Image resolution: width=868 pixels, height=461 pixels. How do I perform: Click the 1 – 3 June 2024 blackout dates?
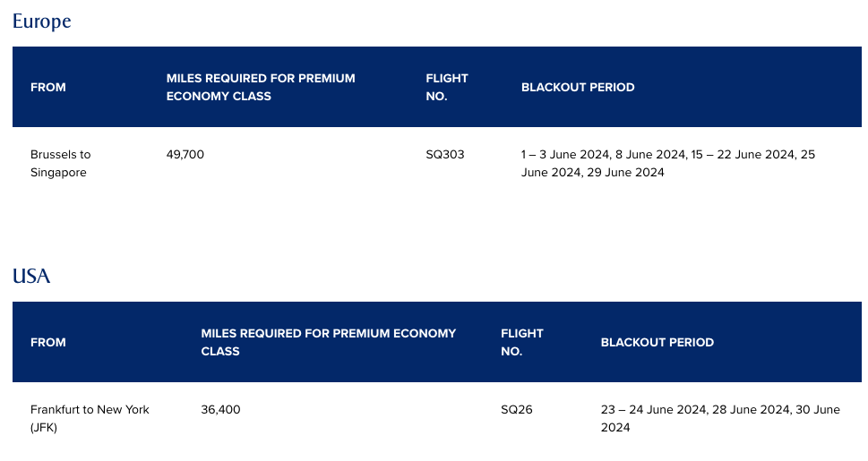pyautogui.click(x=566, y=154)
